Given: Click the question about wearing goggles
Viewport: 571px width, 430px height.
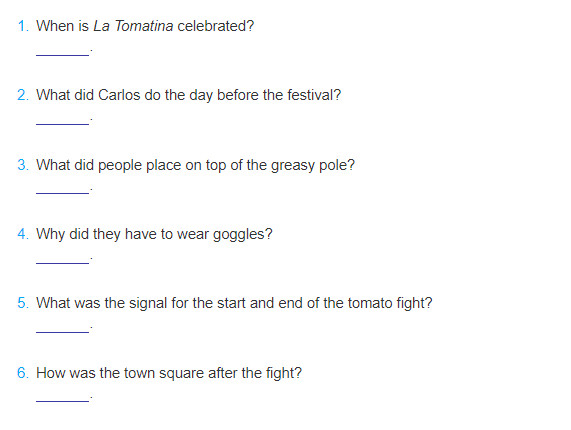Looking at the screenshot, I should pyautogui.click(x=154, y=234).
